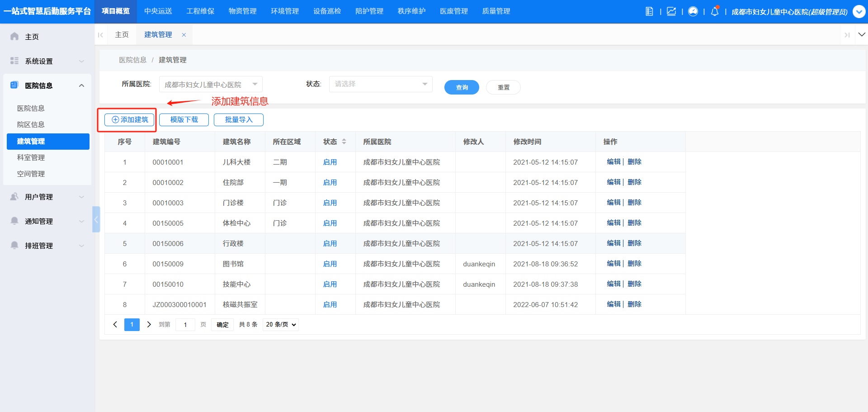Open 设备巡检 top menu
This screenshot has height=412, width=868.
pyautogui.click(x=327, y=11)
